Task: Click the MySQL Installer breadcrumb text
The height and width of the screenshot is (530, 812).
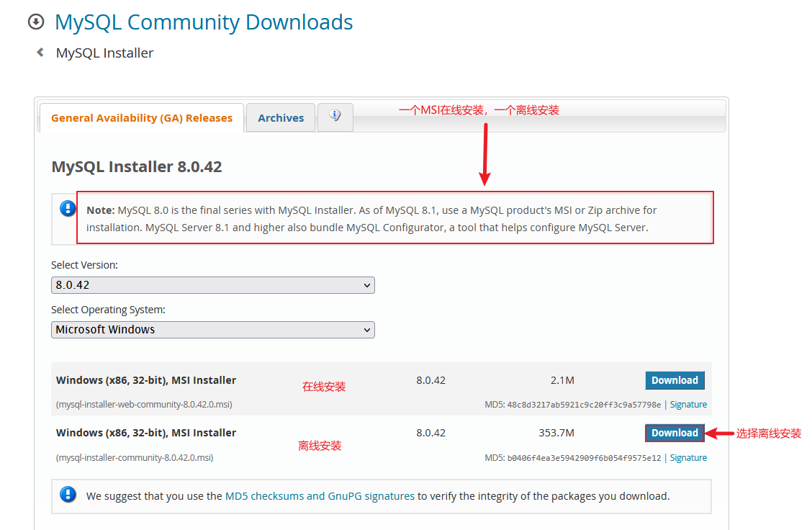Action: click(104, 53)
